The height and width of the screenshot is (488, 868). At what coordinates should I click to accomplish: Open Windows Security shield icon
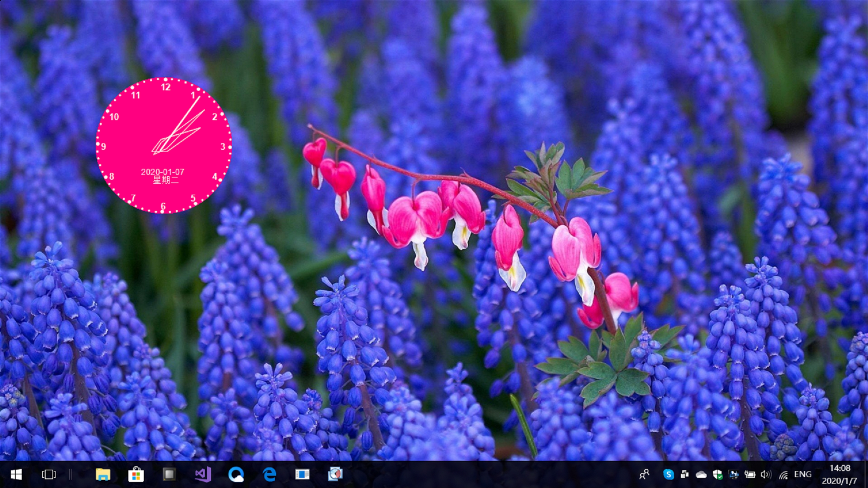[717, 474]
